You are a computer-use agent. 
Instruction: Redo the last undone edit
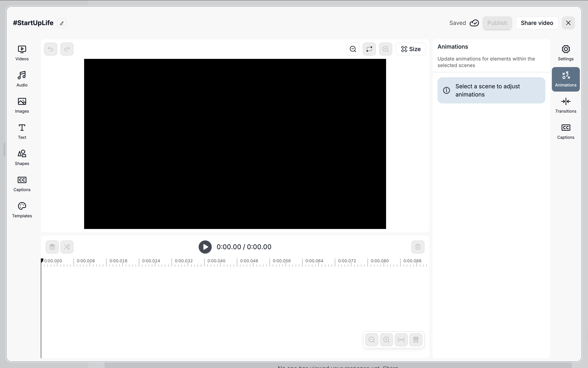tap(67, 49)
